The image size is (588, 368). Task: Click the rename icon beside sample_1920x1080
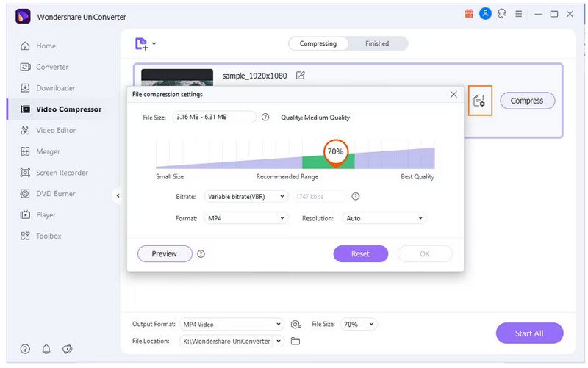coord(300,76)
